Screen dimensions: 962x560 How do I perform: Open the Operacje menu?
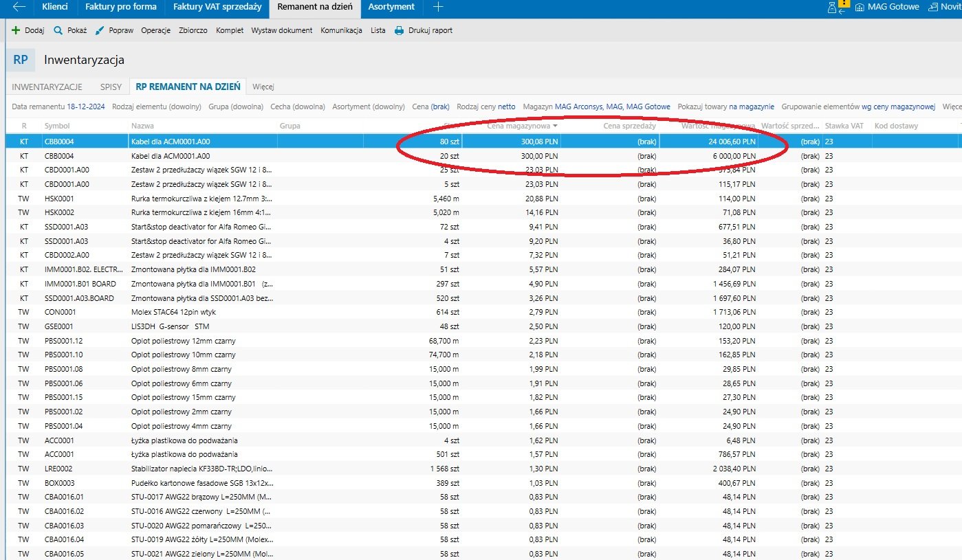click(155, 30)
